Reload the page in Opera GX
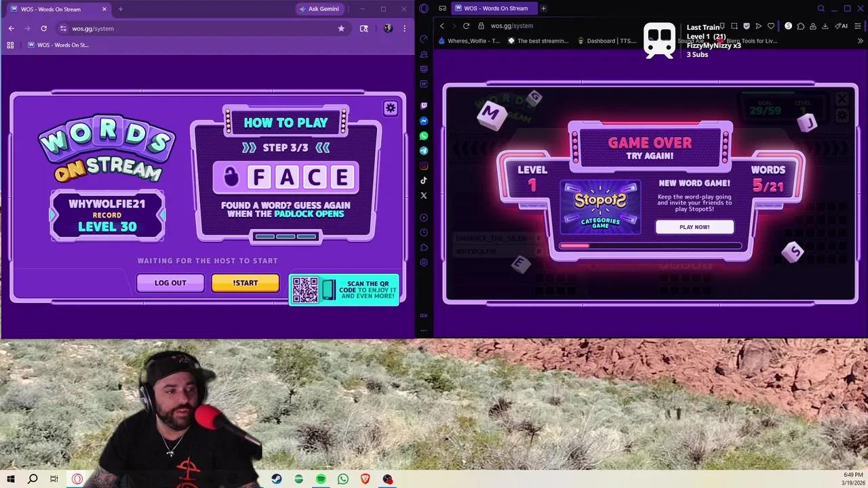This screenshot has height=488, width=868. point(466,26)
